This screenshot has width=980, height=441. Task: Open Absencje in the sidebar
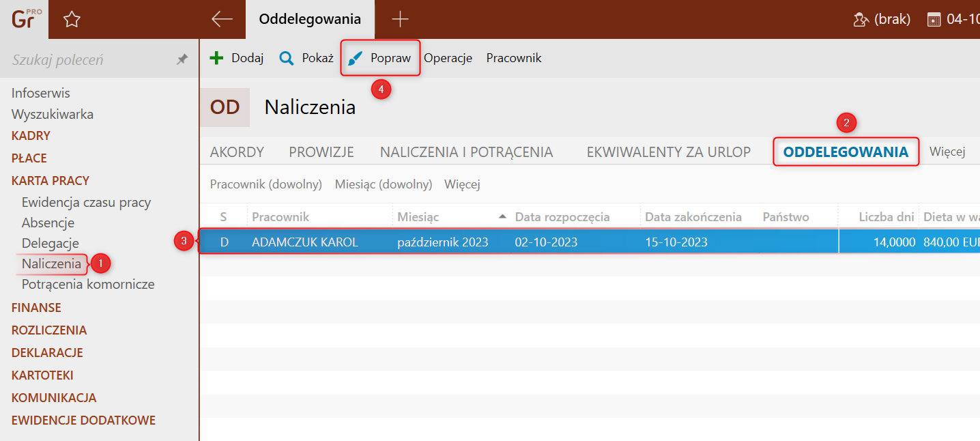[48, 223]
